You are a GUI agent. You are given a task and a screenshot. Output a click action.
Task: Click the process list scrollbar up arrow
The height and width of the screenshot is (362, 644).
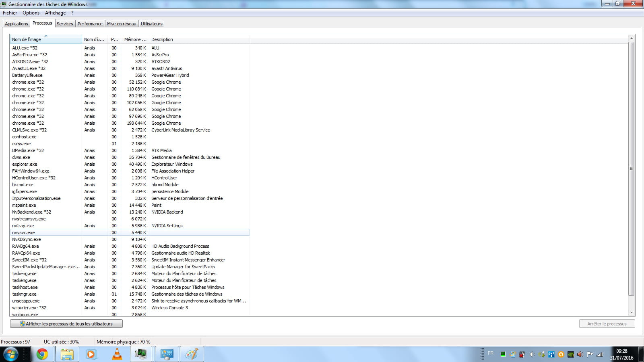tap(632, 38)
